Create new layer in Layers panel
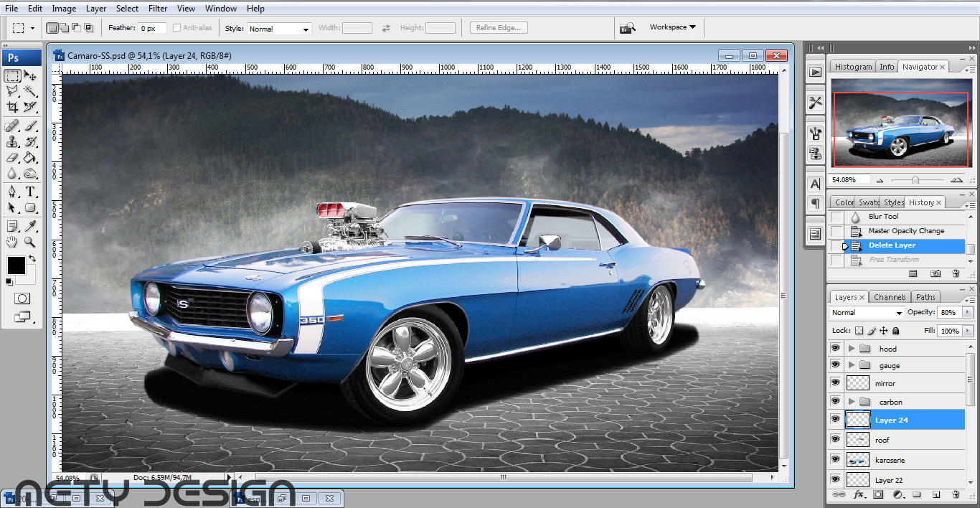The image size is (980, 508). click(936, 495)
